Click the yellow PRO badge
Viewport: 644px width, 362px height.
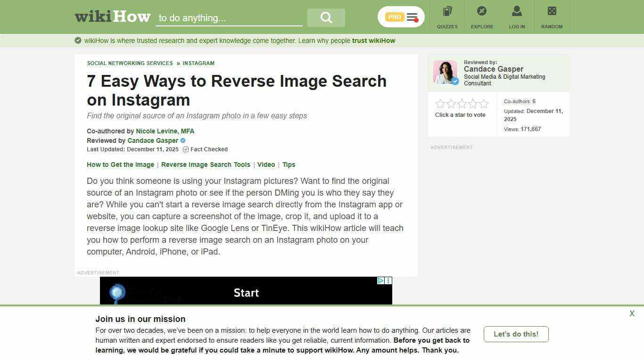pyautogui.click(x=394, y=16)
